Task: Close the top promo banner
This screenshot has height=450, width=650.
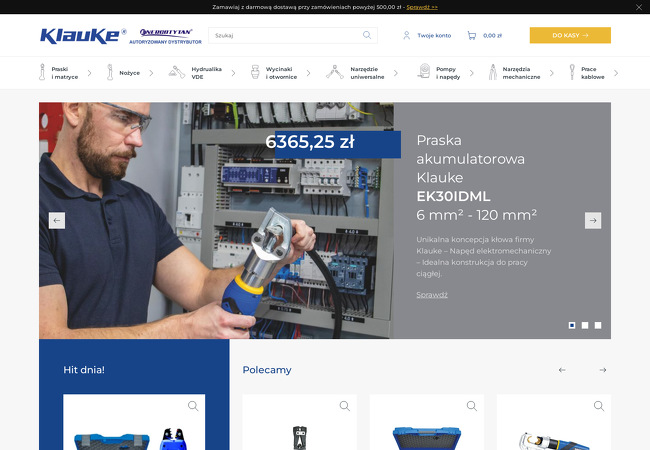Action: click(639, 7)
